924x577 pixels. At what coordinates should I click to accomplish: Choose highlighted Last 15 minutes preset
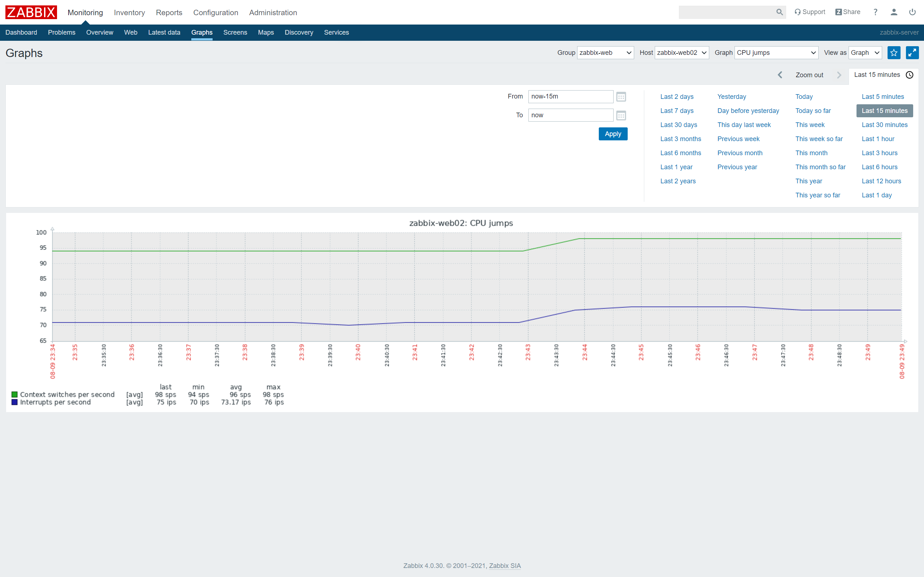coord(885,111)
